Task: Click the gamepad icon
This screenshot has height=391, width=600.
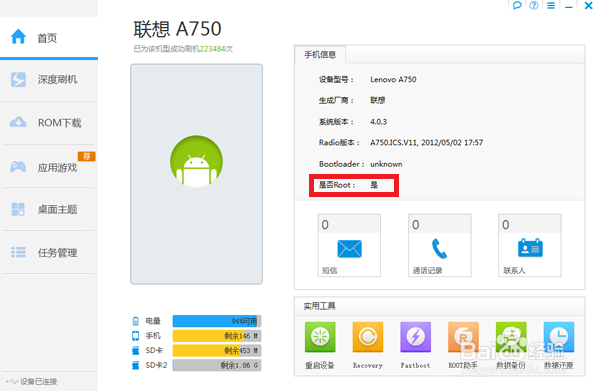Action: point(18,167)
